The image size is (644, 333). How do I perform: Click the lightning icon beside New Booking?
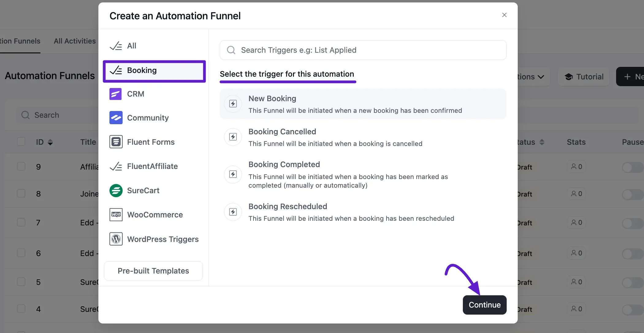233,104
